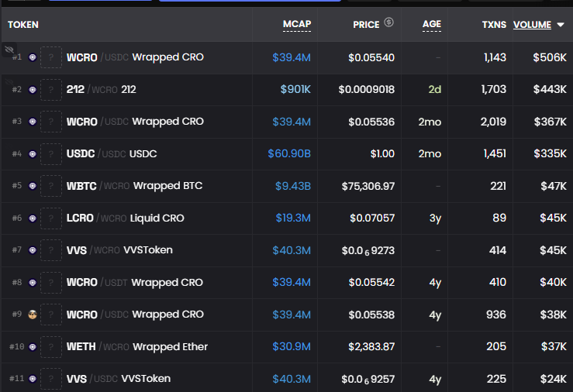Click the $506K volume value
Screen dimensions: 573x392
pos(550,57)
